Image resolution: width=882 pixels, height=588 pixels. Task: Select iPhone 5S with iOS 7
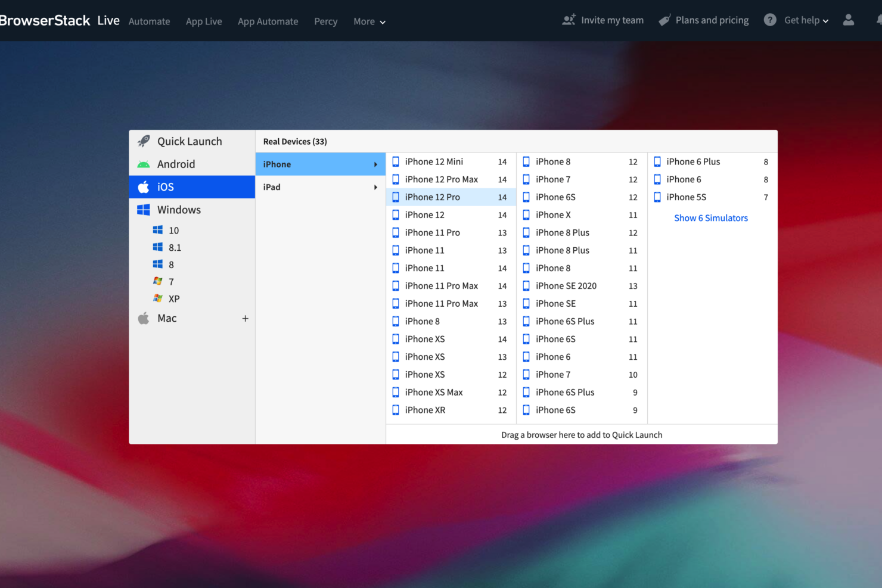[686, 197]
